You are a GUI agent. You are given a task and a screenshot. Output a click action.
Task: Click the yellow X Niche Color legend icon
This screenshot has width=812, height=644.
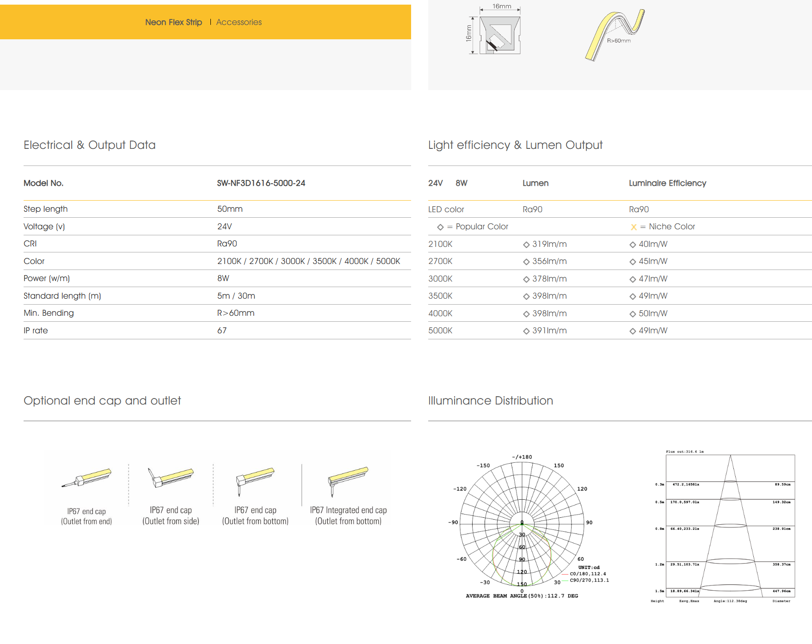(x=634, y=227)
